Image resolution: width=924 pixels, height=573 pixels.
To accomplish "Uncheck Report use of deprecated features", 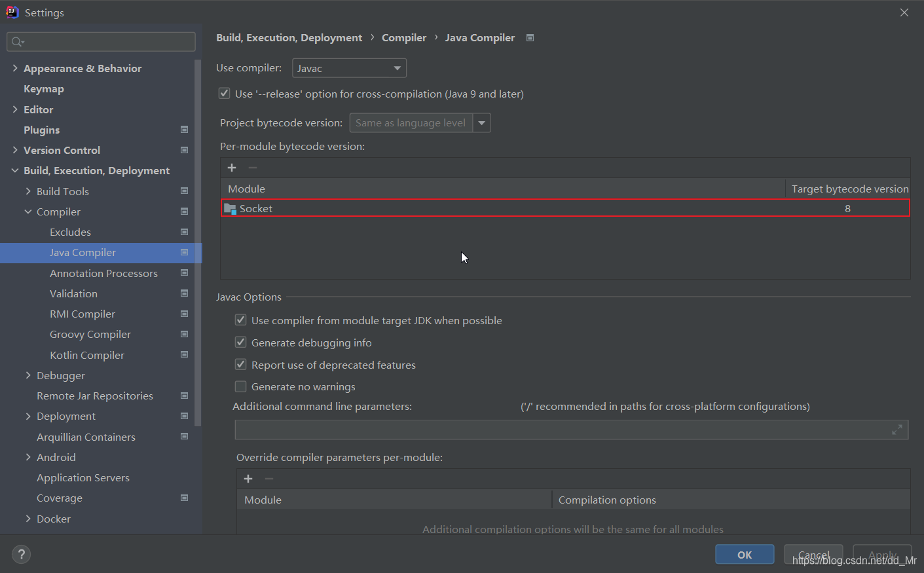I will point(241,365).
